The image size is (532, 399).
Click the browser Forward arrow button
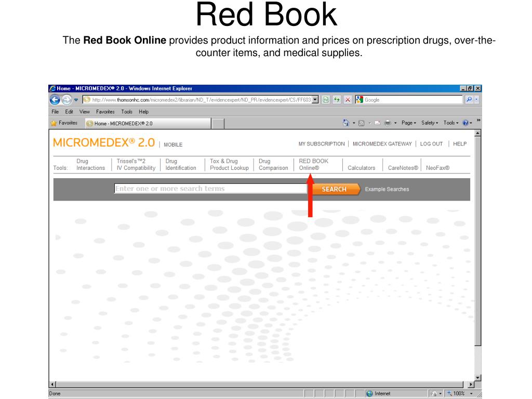pyautogui.click(x=66, y=100)
